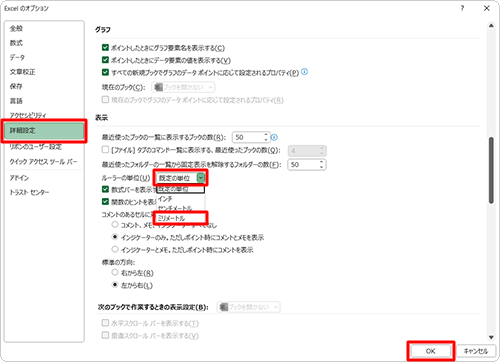
Task: Click the info icon next to the graph properties checkbox
Action: (x=305, y=72)
